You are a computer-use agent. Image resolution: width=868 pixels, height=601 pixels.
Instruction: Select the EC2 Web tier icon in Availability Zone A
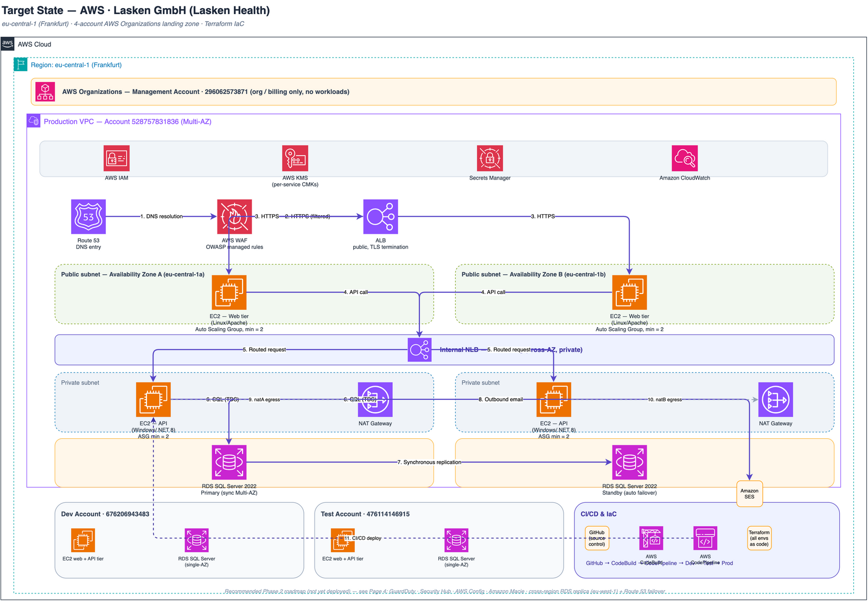[x=229, y=292]
